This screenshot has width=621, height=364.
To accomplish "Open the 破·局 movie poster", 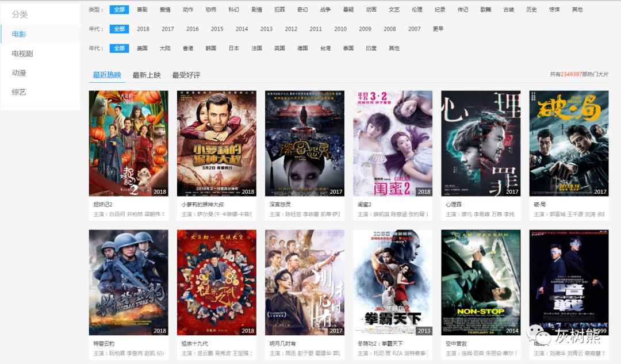I will 569,143.
